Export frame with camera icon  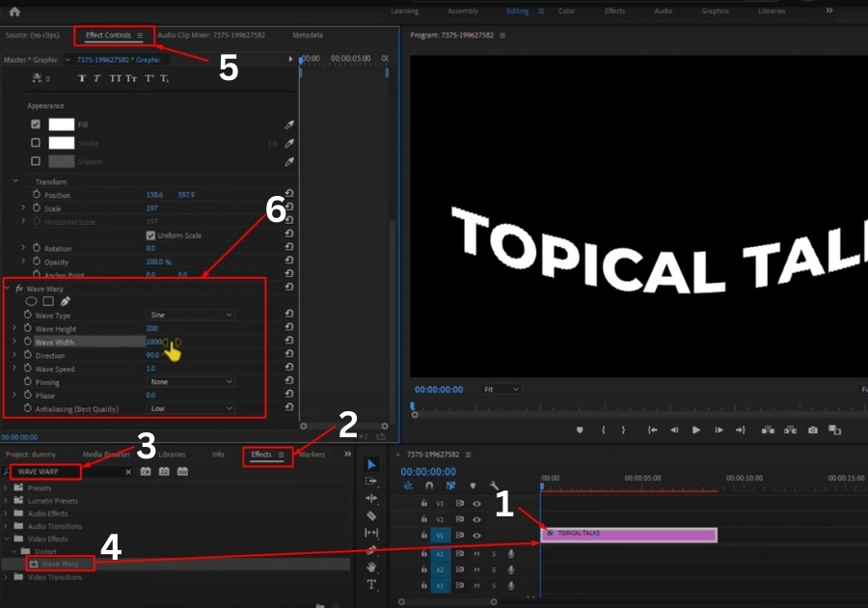813,430
